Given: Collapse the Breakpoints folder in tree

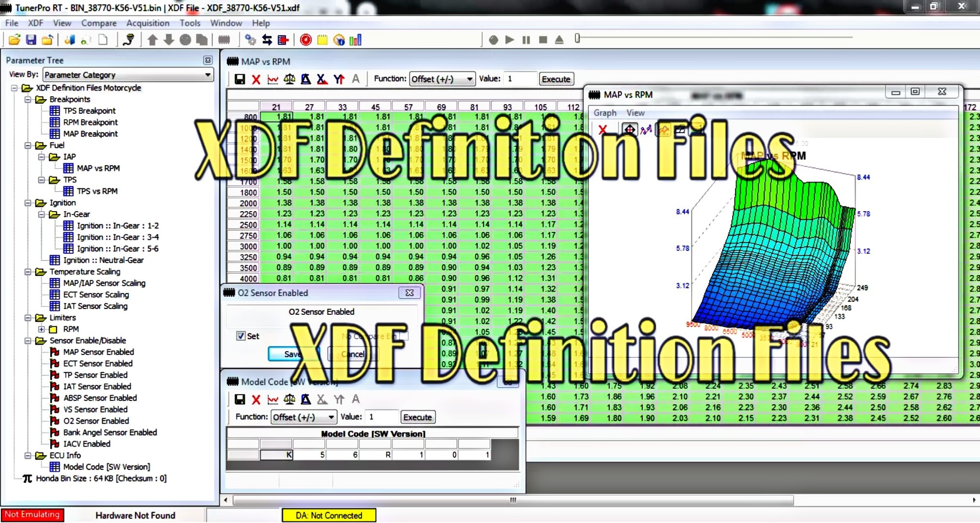Looking at the screenshot, I should tap(28, 99).
